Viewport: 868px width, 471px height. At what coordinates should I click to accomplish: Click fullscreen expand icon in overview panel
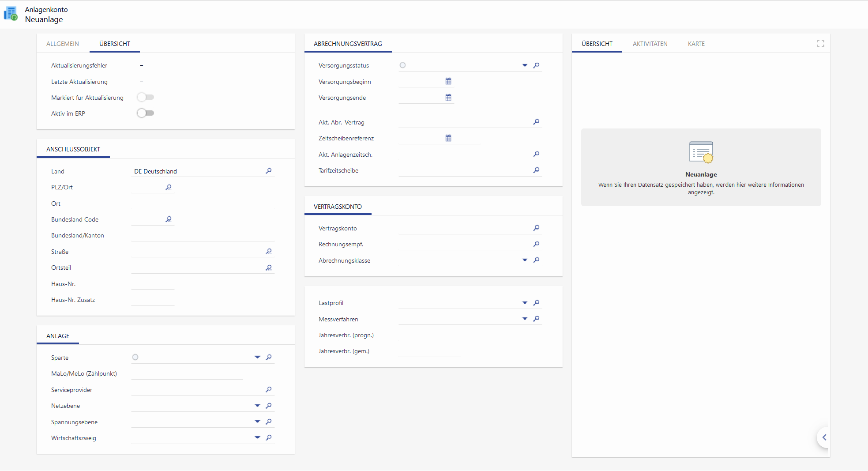tap(820, 43)
